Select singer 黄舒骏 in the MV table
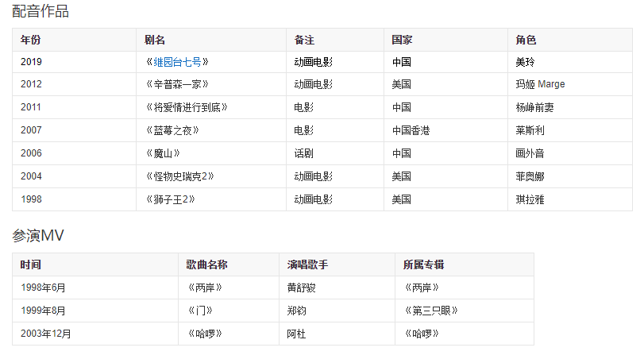Viewport: 644px width, 359px height. coord(301,288)
